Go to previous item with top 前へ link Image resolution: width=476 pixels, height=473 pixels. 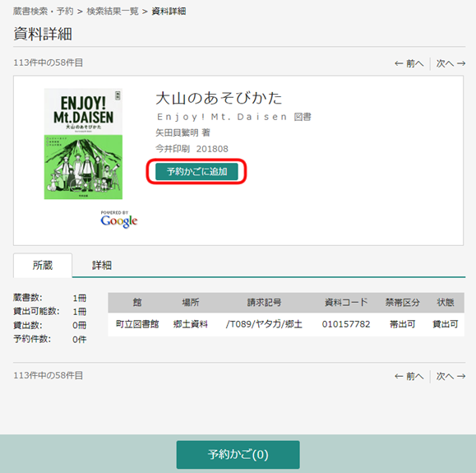(409, 63)
